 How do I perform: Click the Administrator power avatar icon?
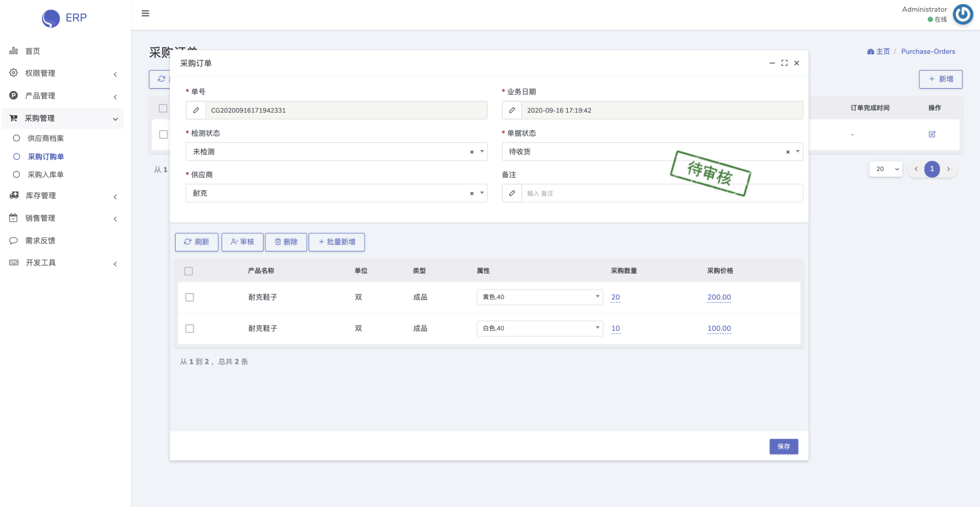coord(963,15)
